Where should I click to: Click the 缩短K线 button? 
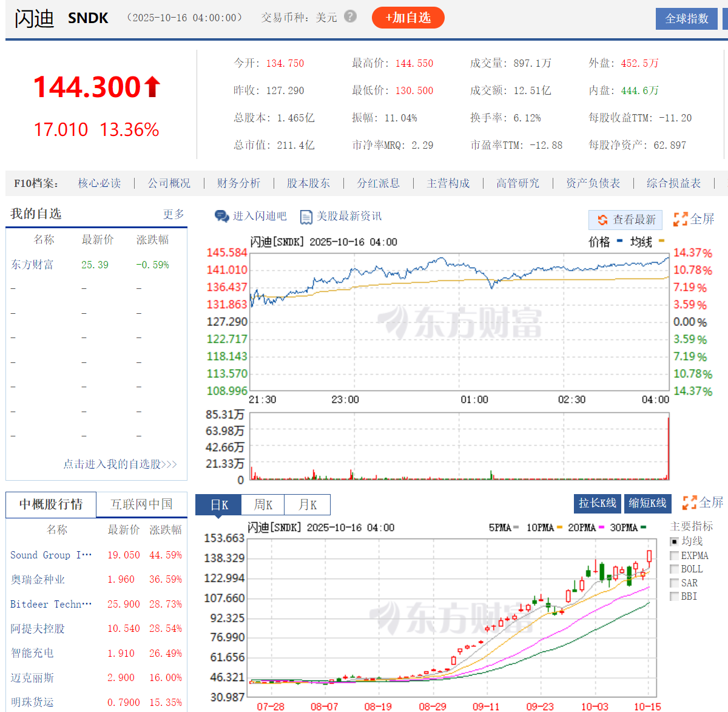tap(647, 503)
